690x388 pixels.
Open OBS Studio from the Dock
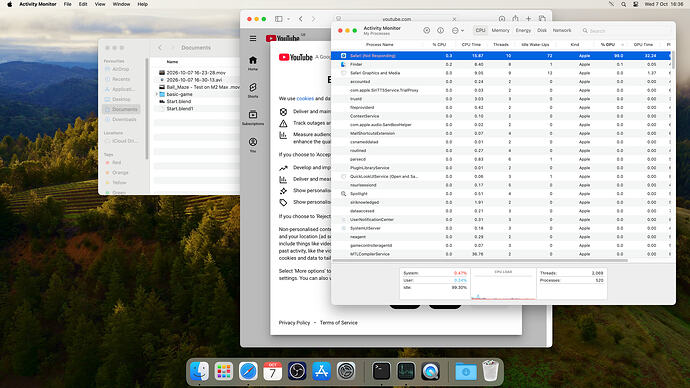point(297,371)
